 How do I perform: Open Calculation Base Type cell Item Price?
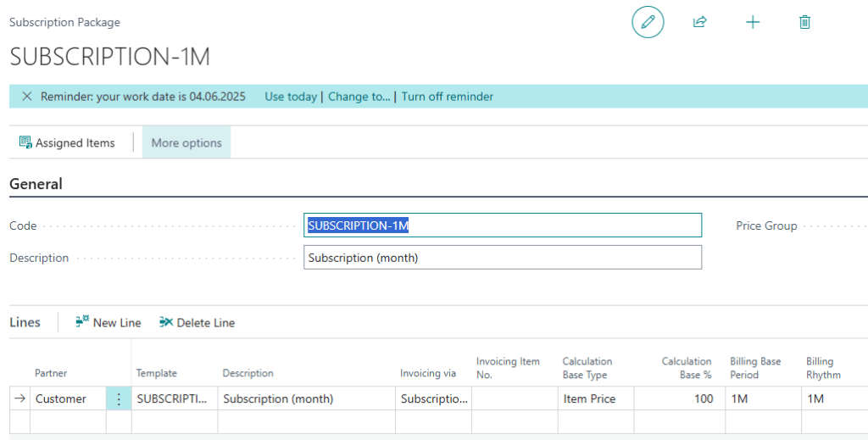click(595, 399)
